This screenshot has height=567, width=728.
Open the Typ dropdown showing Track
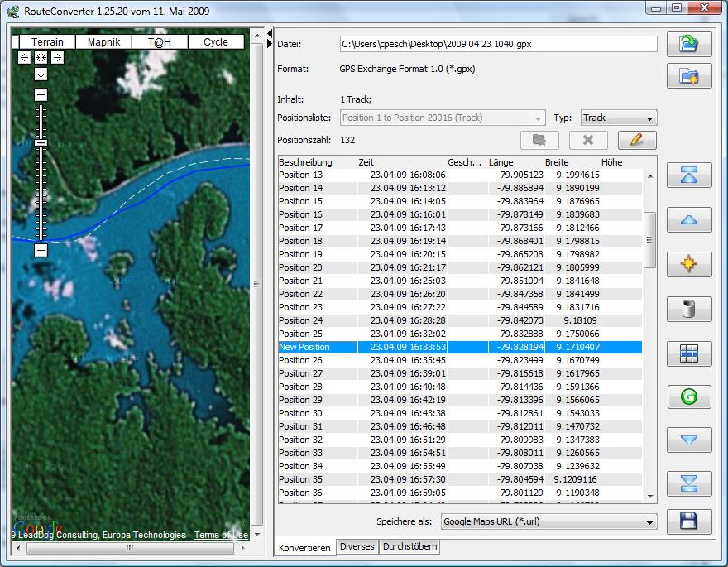coord(618,118)
